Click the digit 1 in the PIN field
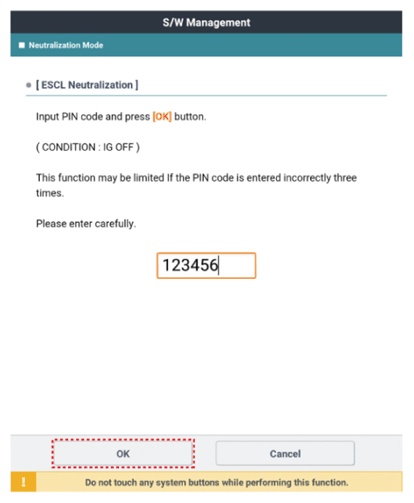414x503 pixels. (x=166, y=266)
